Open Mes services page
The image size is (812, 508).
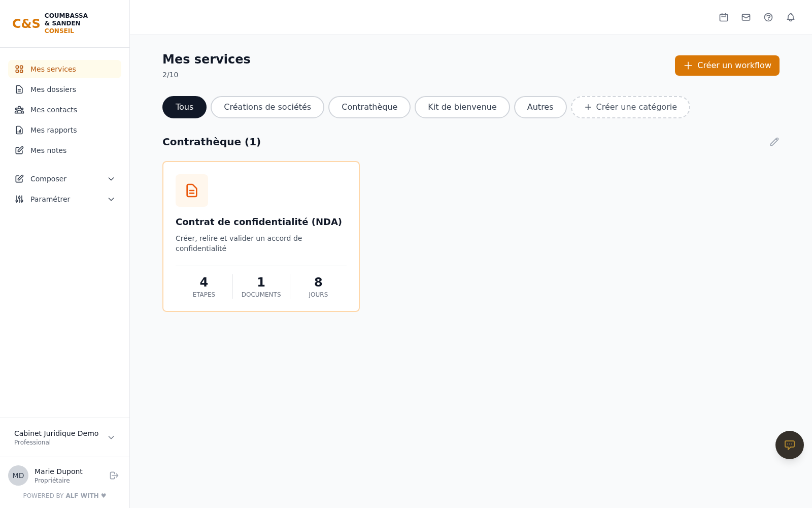(x=64, y=69)
